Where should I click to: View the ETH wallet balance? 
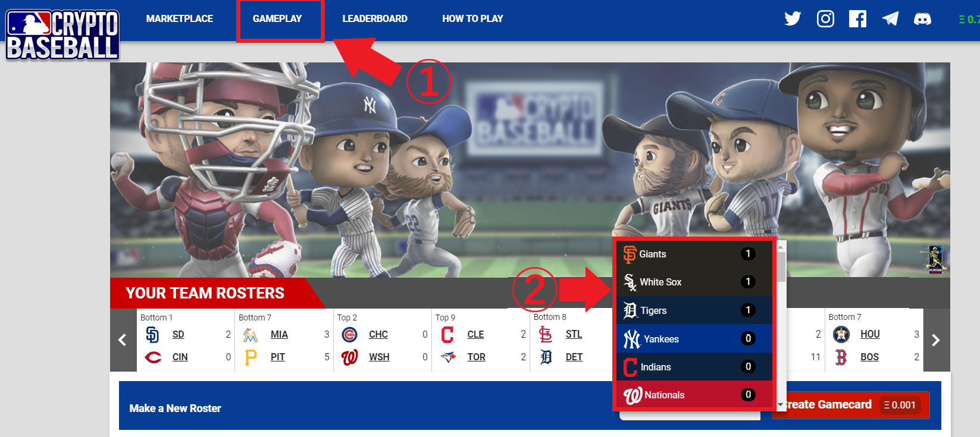969,19
